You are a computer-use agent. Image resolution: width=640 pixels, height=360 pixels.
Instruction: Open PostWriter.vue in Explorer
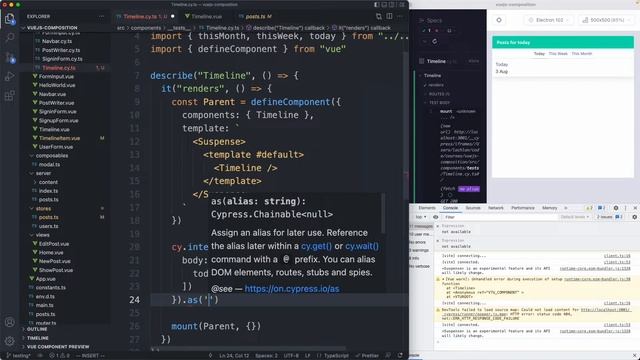point(56,103)
